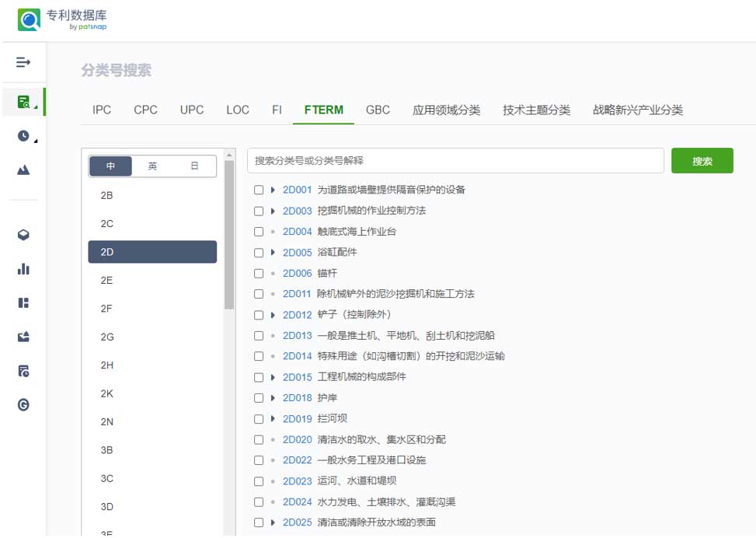The height and width of the screenshot is (538, 756).
Task: Click the green 搜索 button
Action: coord(702,161)
